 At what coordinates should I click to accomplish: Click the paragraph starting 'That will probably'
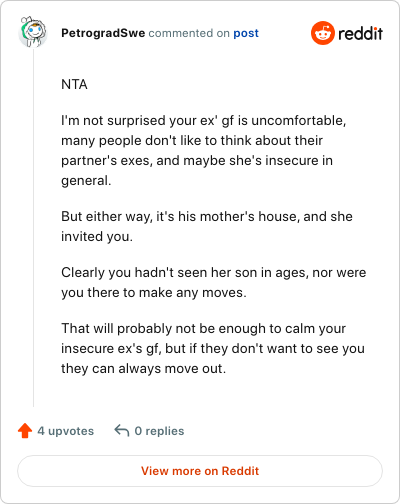pyautogui.click(x=213, y=348)
